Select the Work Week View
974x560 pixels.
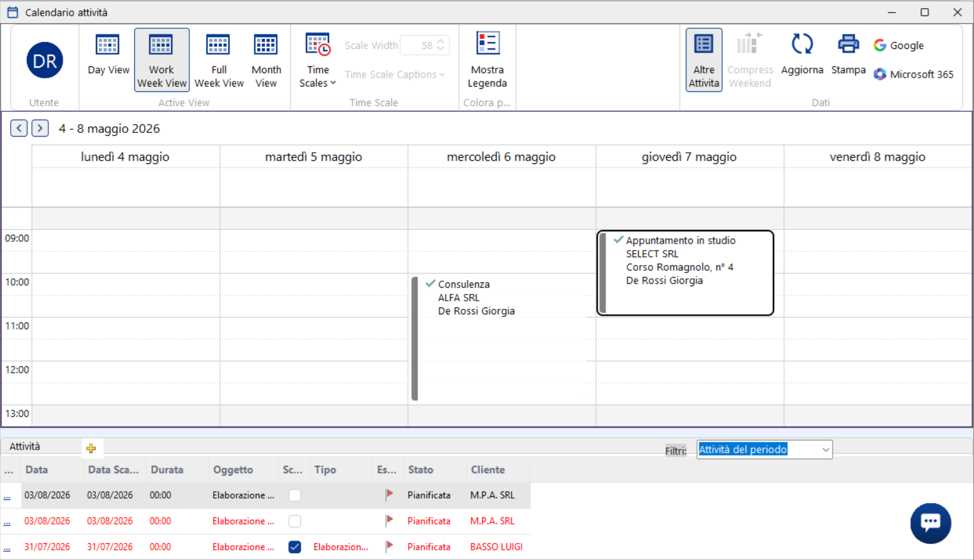click(x=162, y=60)
